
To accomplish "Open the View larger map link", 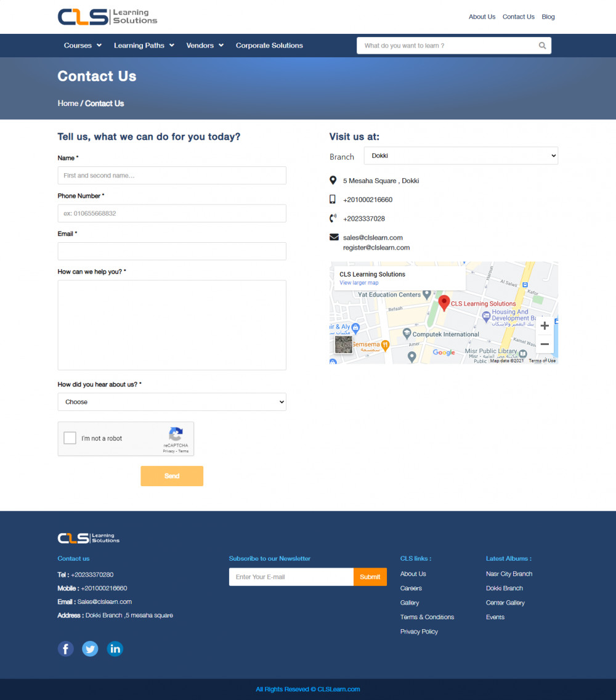I will pyautogui.click(x=359, y=282).
